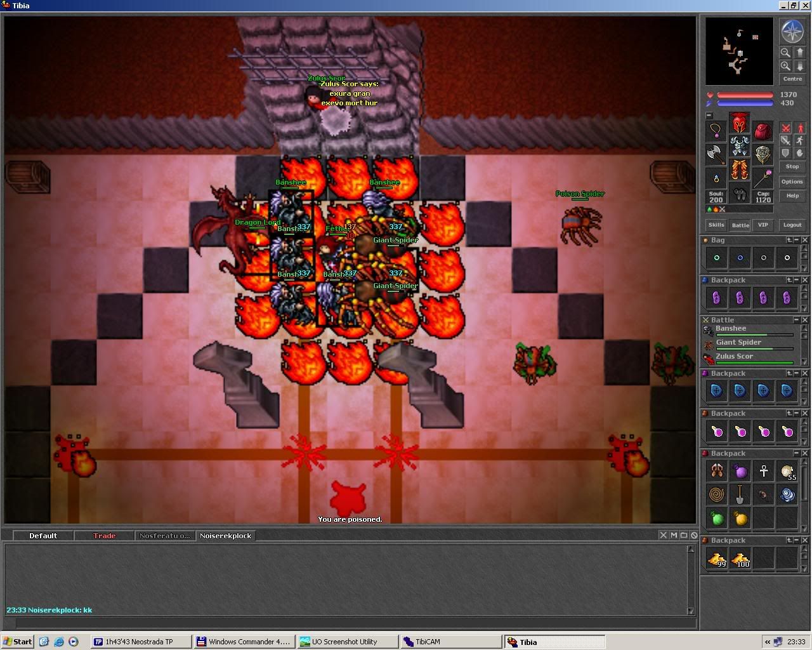The height and width of the screenshot is (650, 812).
Task: Minimize the backpack with potion flasks
Action: (797, 413)
